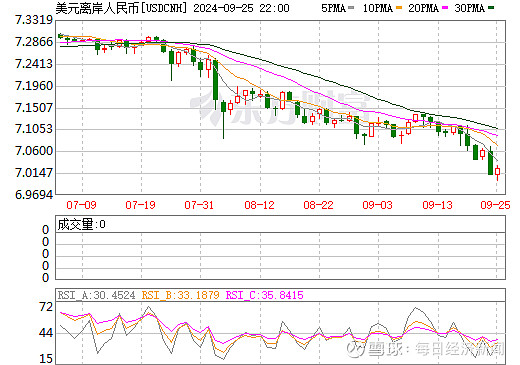Click the RSI_B:33.1879 indicator label
The width and height of the screenshot is (520, 365).
(180, 295)
